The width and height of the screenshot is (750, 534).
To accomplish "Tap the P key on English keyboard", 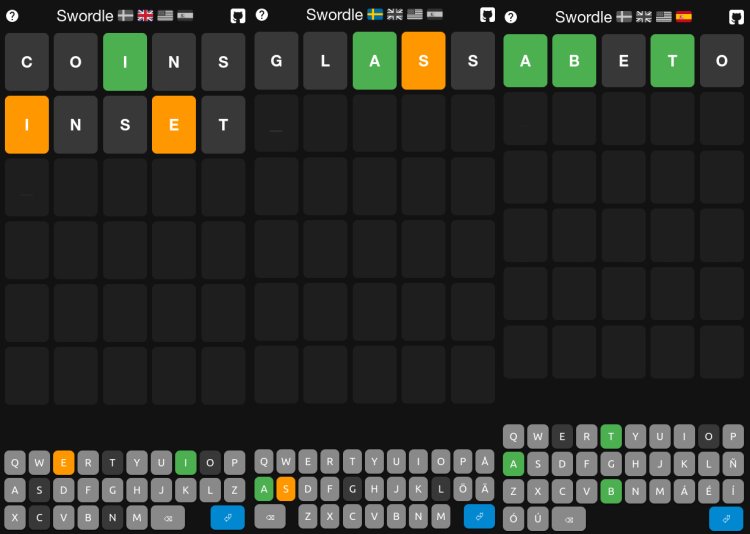I will [234, 463].
